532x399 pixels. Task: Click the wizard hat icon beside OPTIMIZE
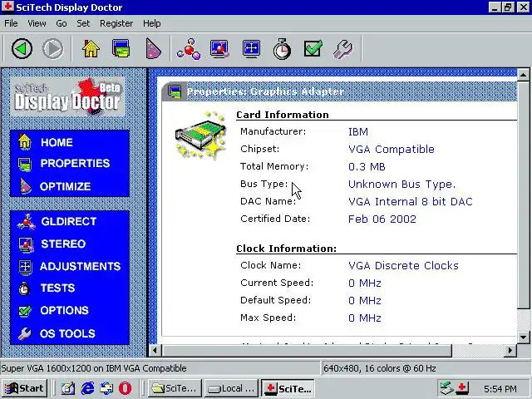(x=25, y=186)
